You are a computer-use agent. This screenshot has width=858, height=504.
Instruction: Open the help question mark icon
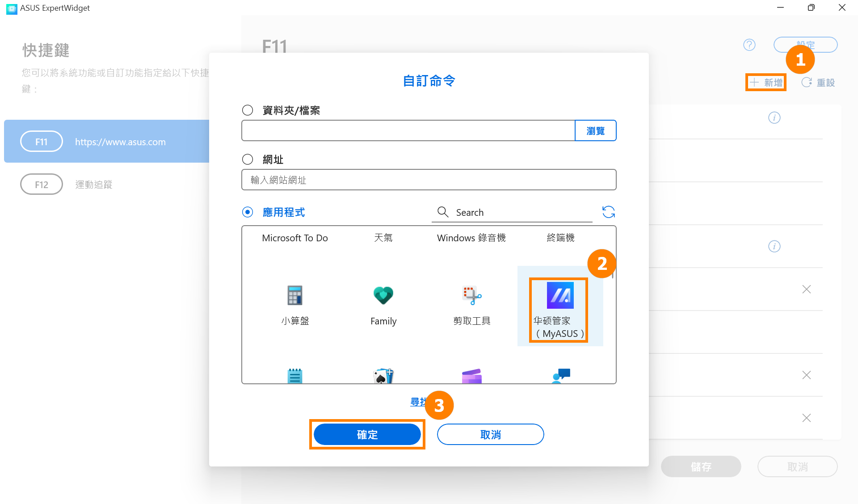(x=749, y=45)
